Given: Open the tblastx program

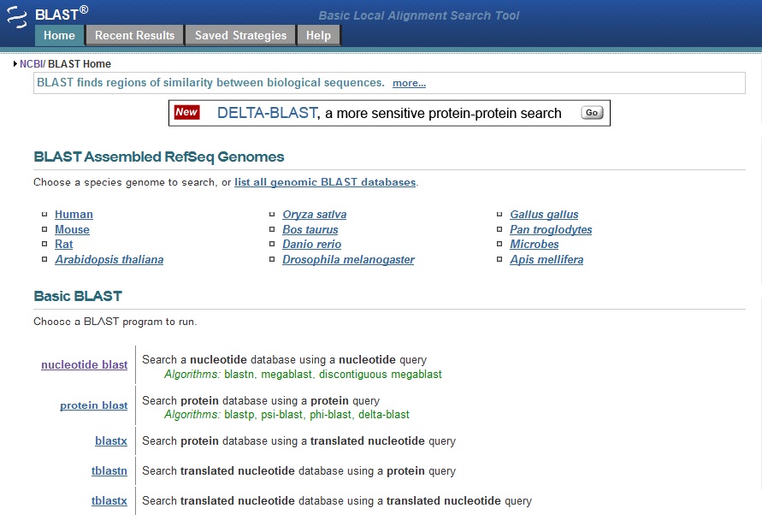Looking at the screenshot, I should click(109, 500).
